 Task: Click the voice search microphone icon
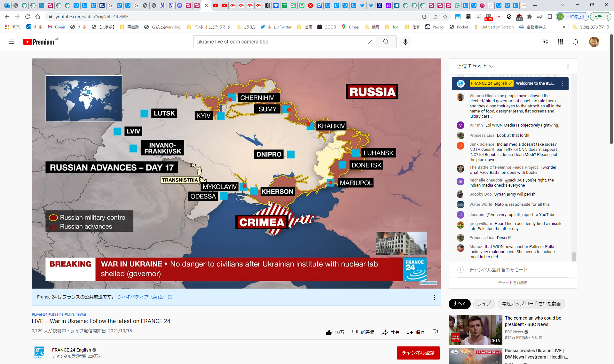[x=405, y=42]
